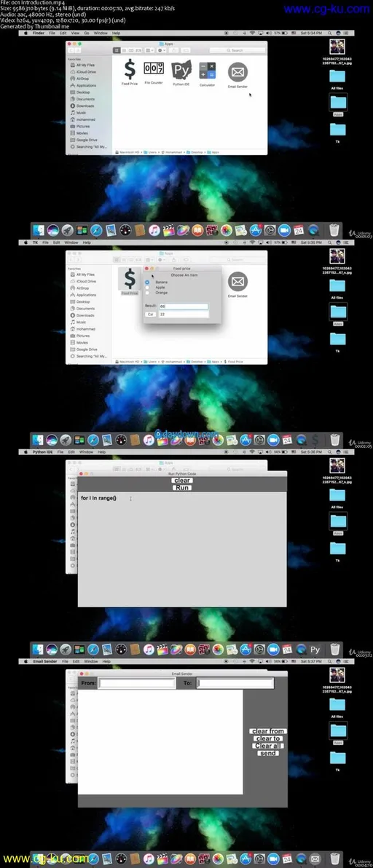
Task: Open the Help menu in the Python IDE frame
Action: (x=101, y=451)
